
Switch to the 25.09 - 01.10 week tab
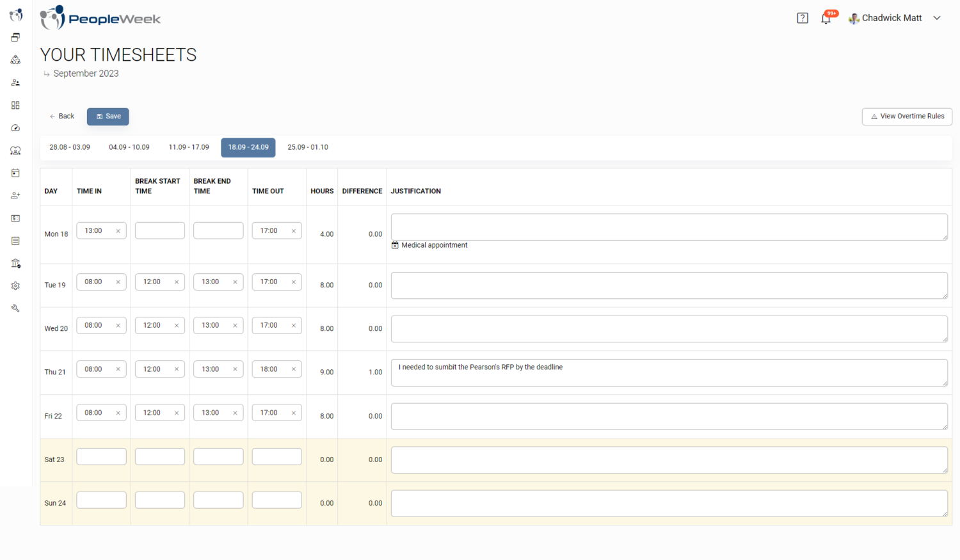(308, 147)
